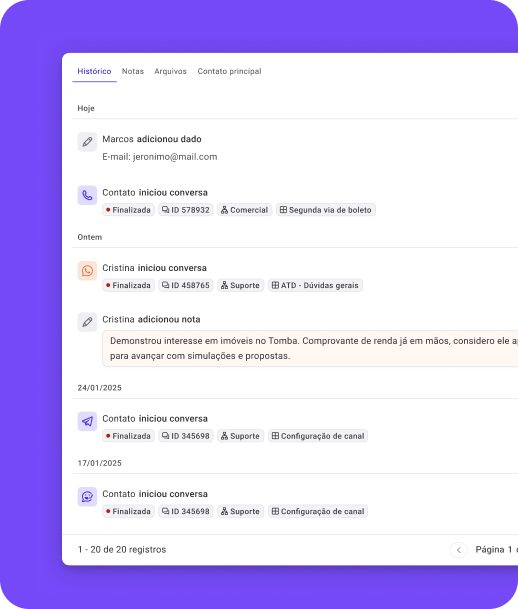
Task: Click the Marcos adicionou dado entry title
Action: [152, 139]
